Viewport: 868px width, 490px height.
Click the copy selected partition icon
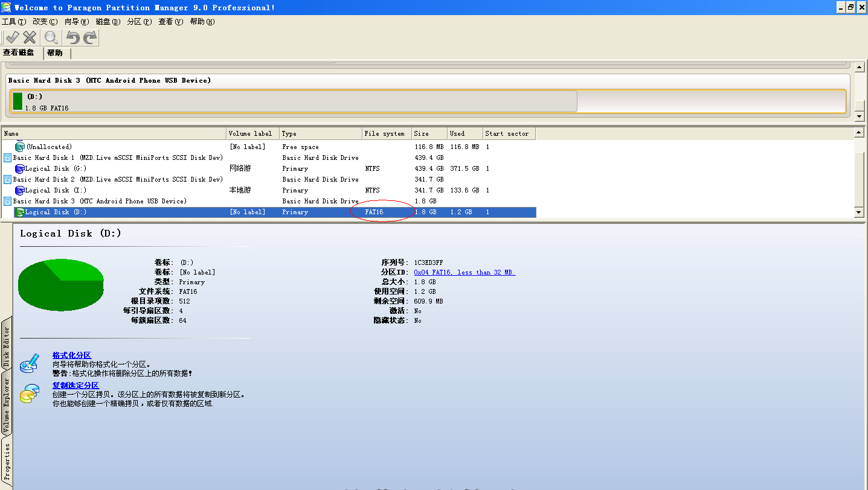30,393
